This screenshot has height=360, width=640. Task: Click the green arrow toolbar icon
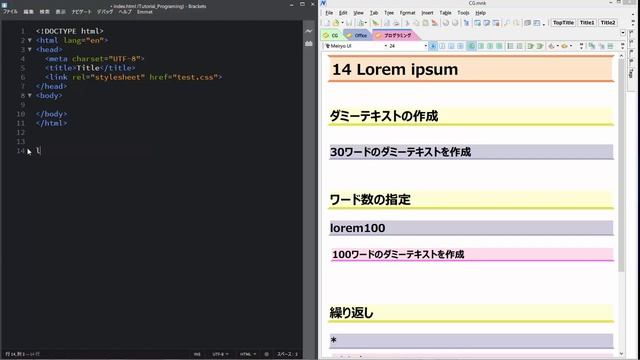(x=375, y=23)
